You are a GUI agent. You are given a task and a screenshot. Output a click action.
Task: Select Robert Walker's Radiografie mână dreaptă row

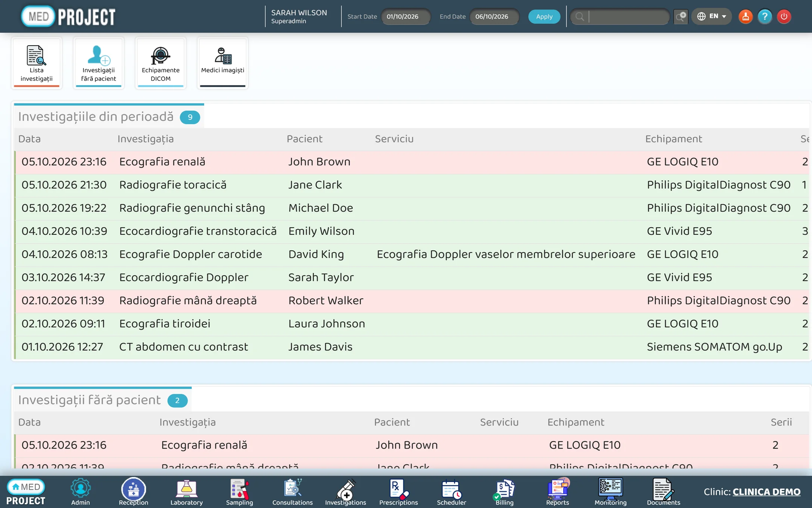[x=412, y=301]
